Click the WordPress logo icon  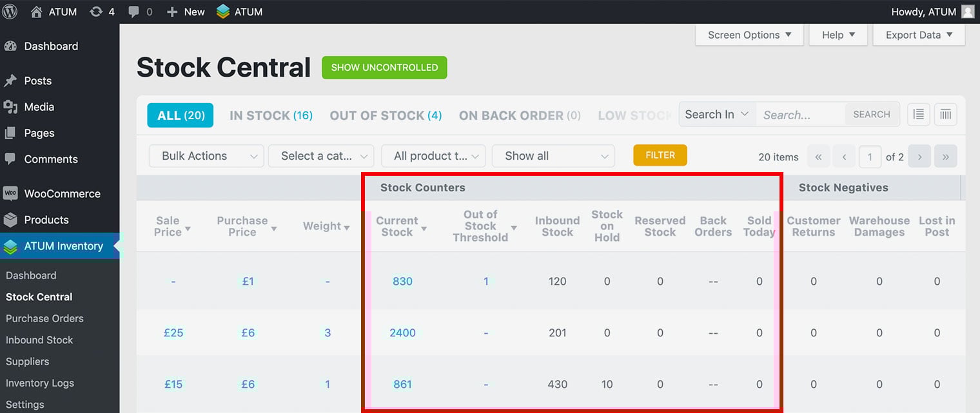click(10, 12)
